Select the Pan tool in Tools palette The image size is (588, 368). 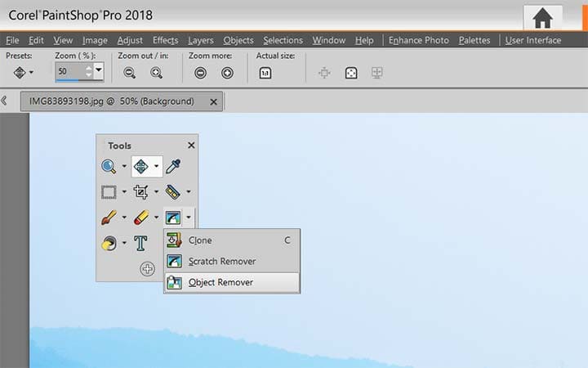140,166
